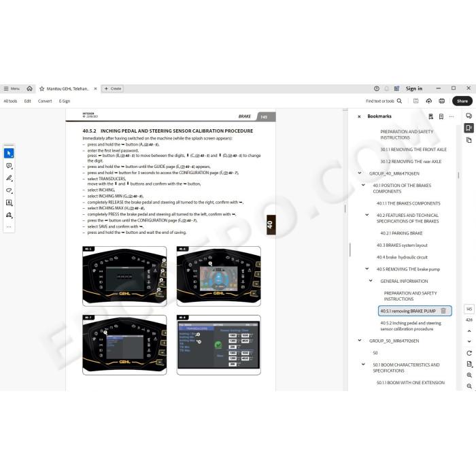
Task: Click the save file icon
Action: pyautogui.click(x=416, y=101)
